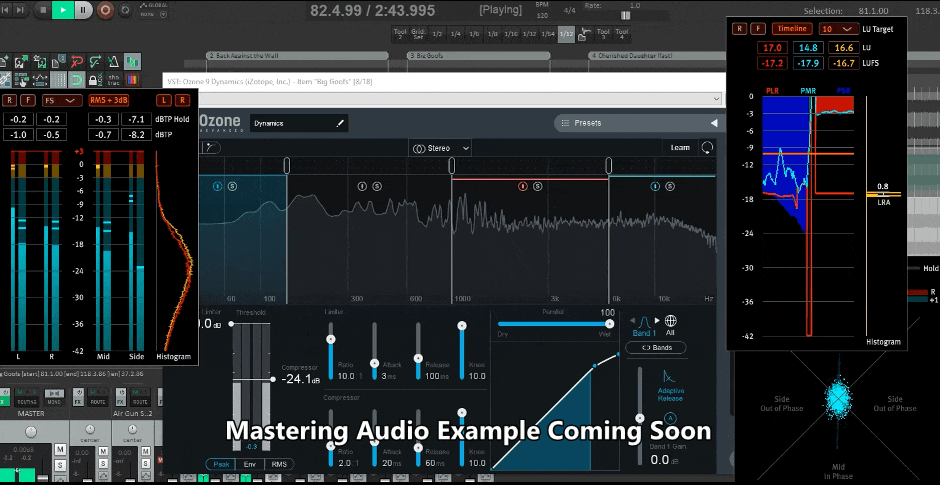Click the Learn button
Screen dimensions: 940x485
(680, 148)
